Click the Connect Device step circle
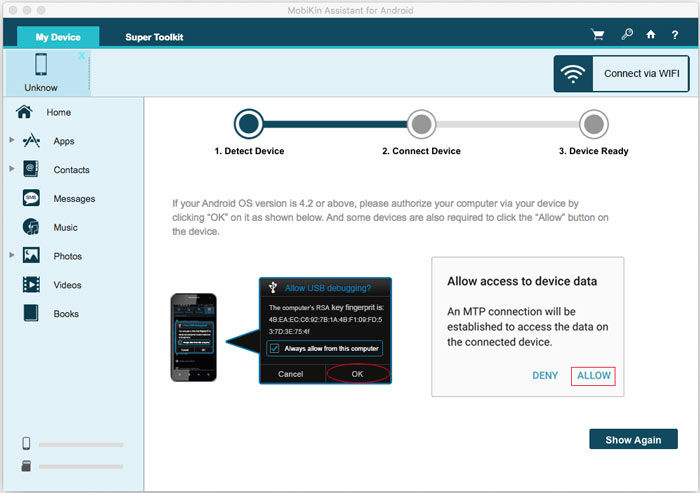 coord(421,124)
